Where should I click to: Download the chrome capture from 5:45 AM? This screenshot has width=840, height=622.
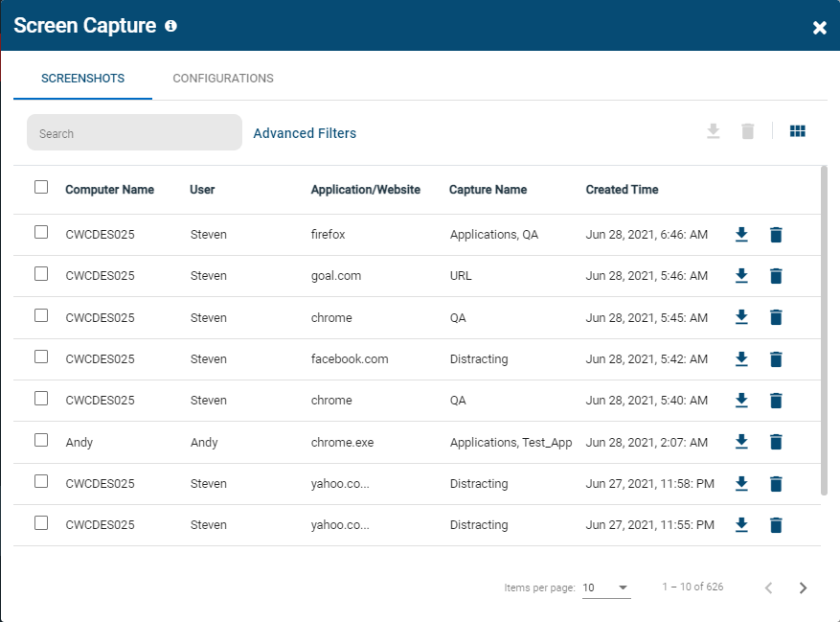tap(741, 317)
